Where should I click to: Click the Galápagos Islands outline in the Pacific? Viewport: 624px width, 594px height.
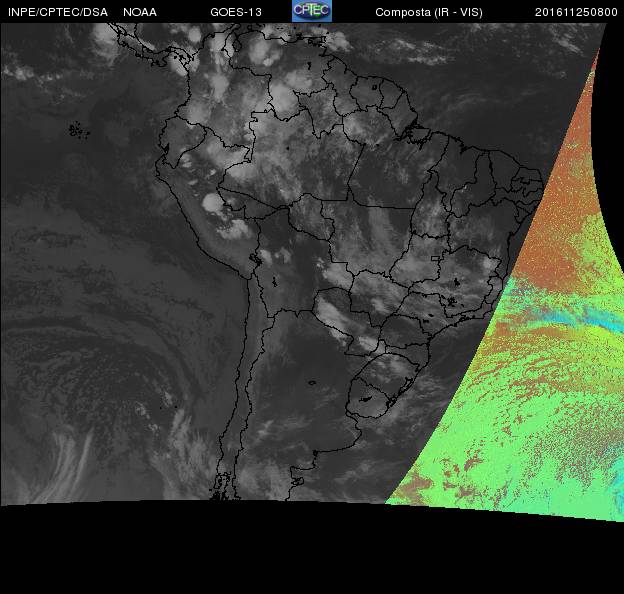tap(77, 130)
